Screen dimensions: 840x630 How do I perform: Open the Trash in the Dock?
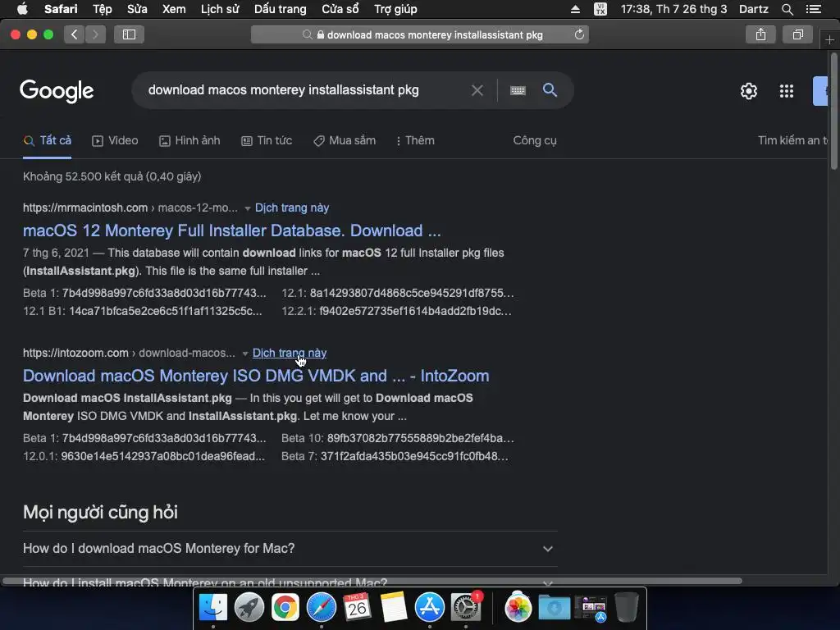point(626,607)
